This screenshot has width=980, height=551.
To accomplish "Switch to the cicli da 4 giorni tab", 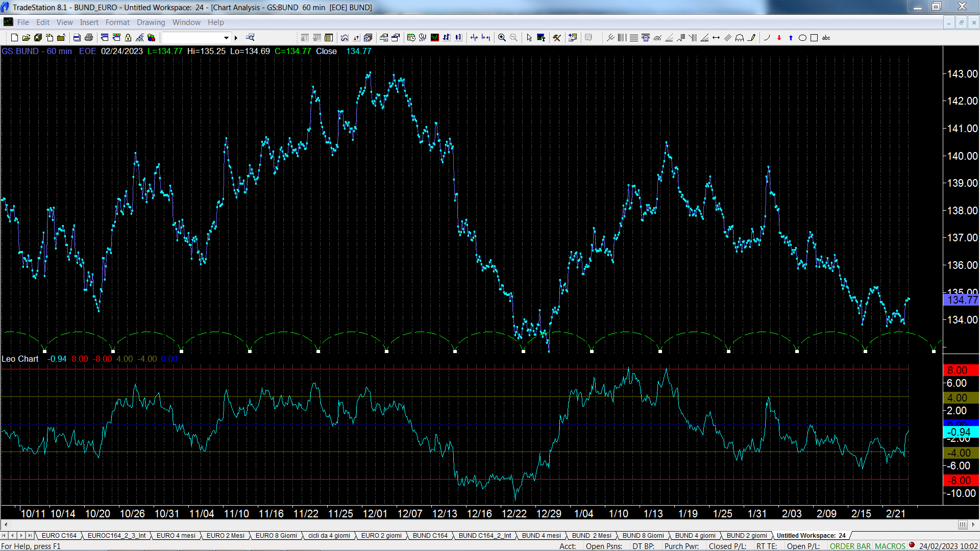I will 329,536.
